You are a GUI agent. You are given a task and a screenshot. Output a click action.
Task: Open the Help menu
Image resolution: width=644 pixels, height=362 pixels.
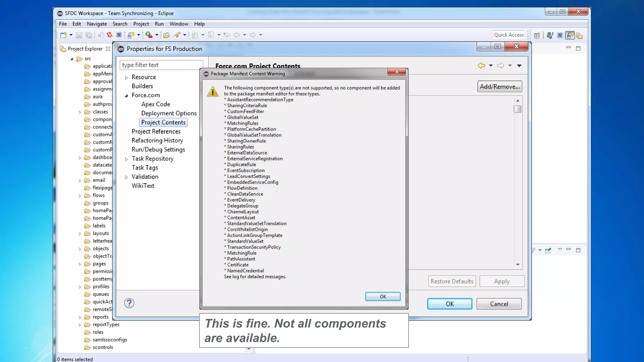click(199, 24)
